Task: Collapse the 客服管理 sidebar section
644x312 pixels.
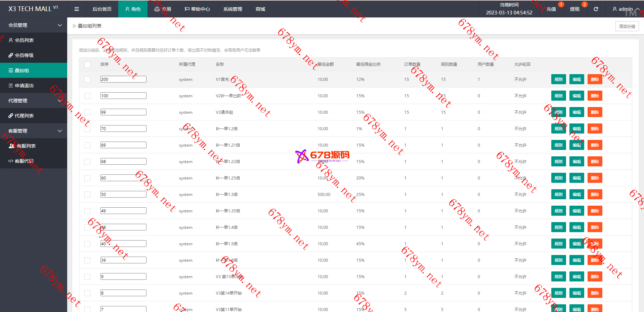Action: [60, 131]
